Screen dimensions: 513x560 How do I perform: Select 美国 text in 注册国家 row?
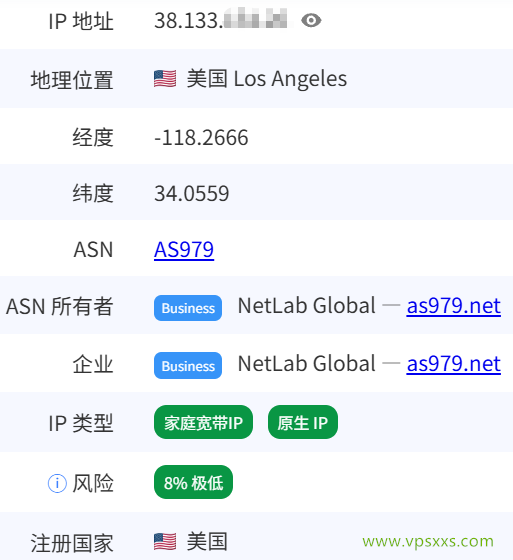click(x=207, y=541)
